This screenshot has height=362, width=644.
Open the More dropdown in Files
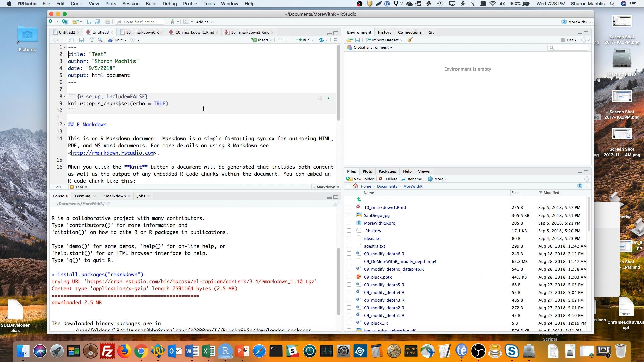tap(437, 179)
